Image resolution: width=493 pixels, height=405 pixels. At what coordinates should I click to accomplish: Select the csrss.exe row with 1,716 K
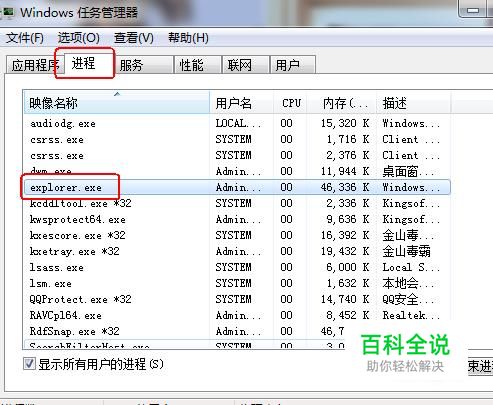[x=237, y=139]
